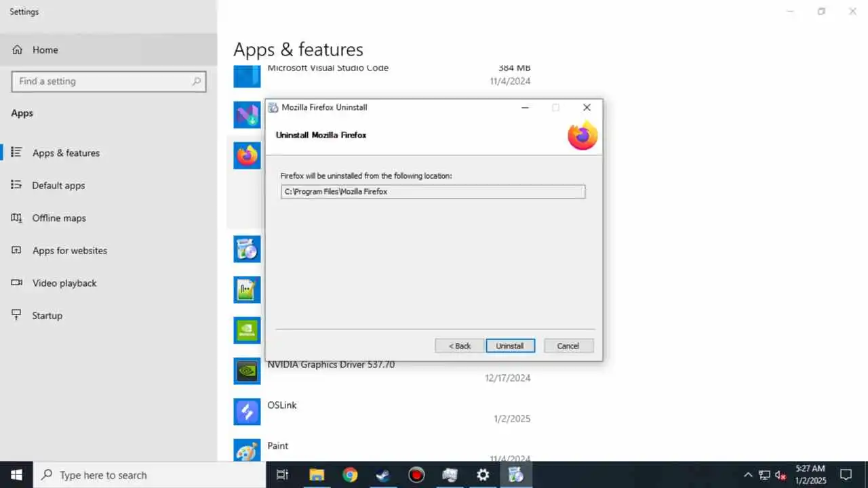Open the notification center
The height and width of the screenshot is (488, 868).
(846, 475)
